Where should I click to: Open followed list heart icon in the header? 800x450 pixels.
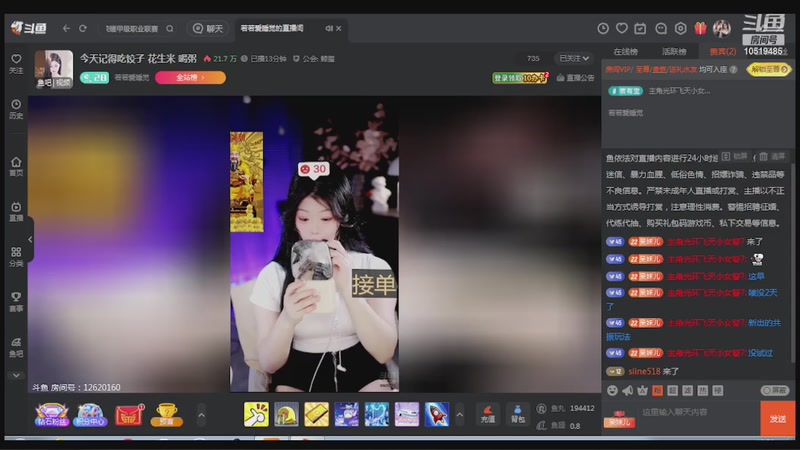point(621,29)
